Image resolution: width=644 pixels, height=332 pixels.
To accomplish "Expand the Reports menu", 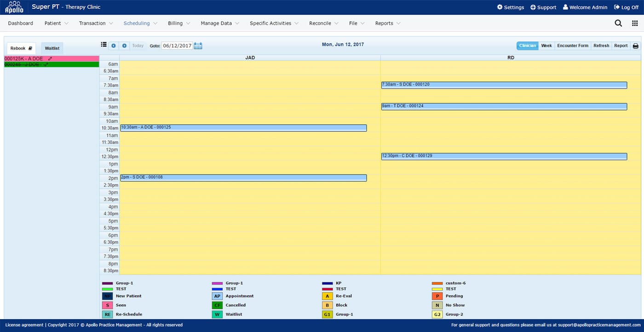I will 385,23.
